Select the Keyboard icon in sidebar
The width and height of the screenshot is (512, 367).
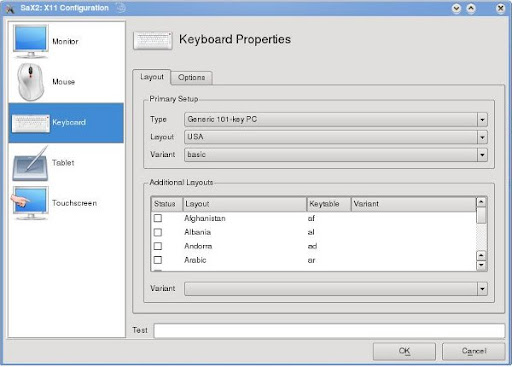[x=31, y=123]
